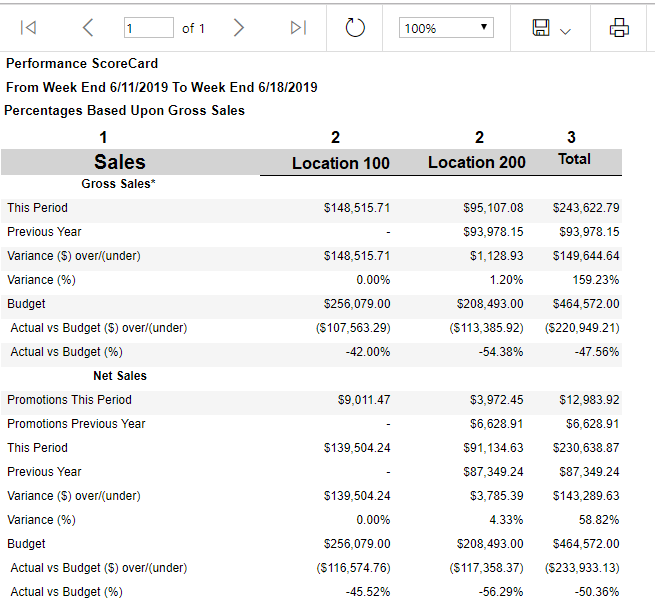Select value ($117,358.37)
This screenshot has width=655, height=605.
[x=486, y=568]
